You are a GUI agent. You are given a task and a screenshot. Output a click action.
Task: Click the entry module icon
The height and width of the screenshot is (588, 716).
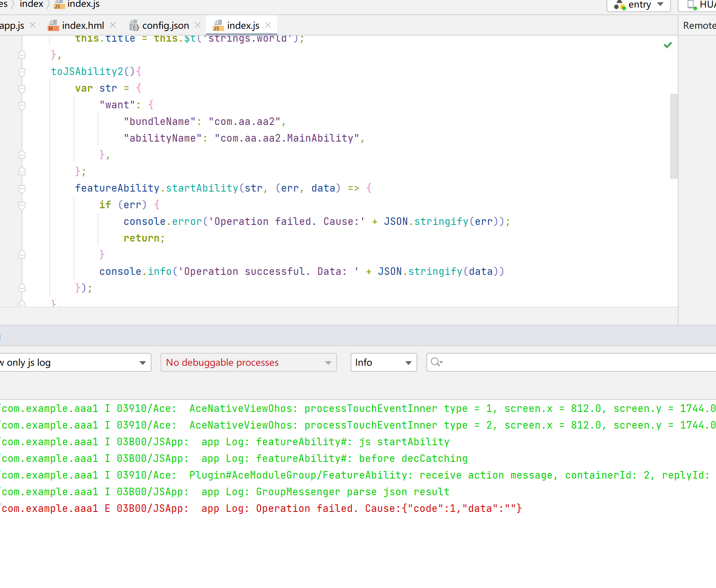pos(619,5)
